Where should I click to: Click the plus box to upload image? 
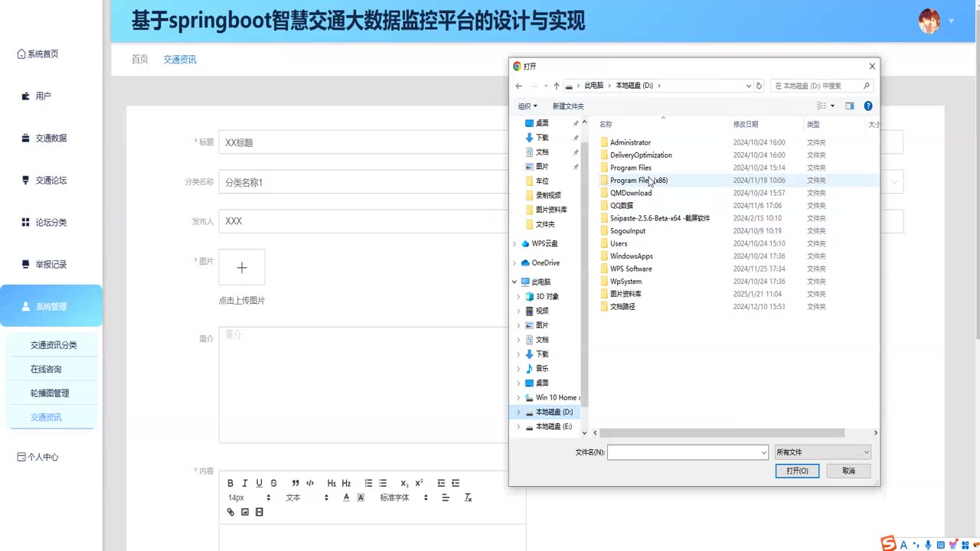click(242, 267)
